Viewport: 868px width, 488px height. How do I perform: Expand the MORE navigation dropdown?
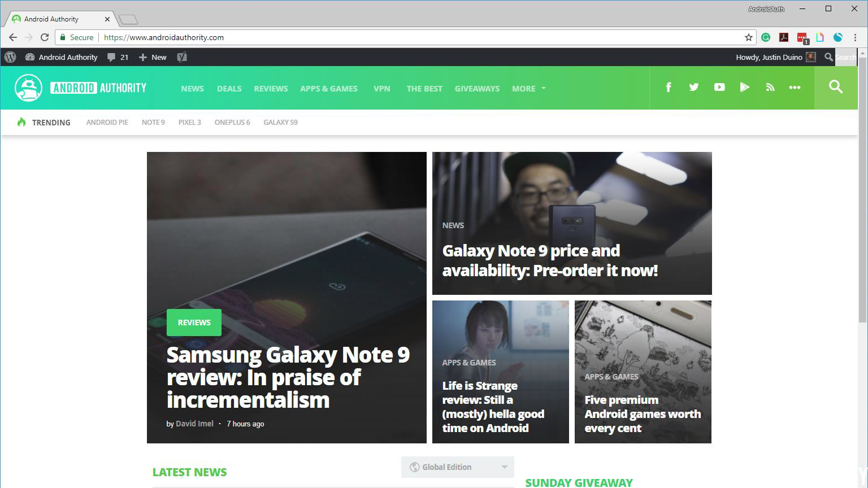tap(529, 88)
